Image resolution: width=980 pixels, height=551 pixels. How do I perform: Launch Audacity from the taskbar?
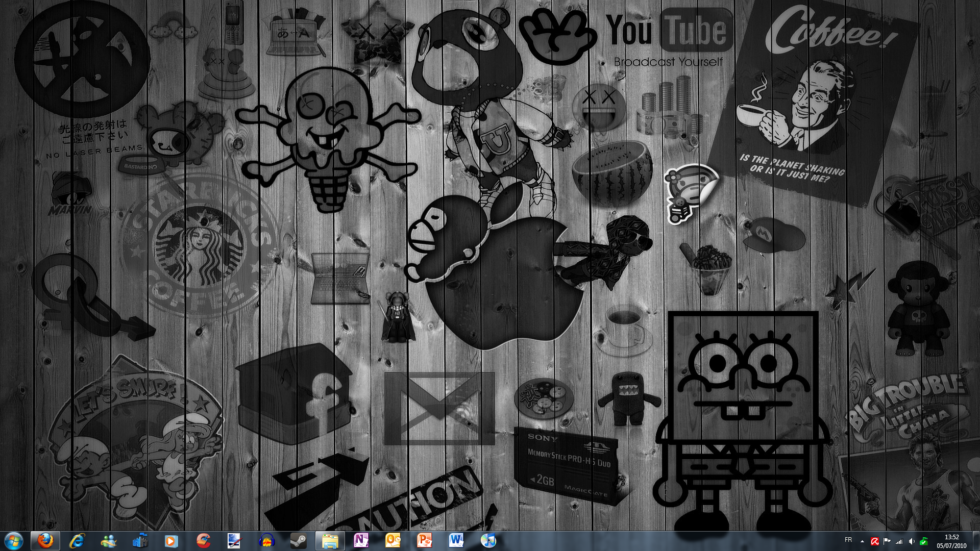tap(266, 541)
